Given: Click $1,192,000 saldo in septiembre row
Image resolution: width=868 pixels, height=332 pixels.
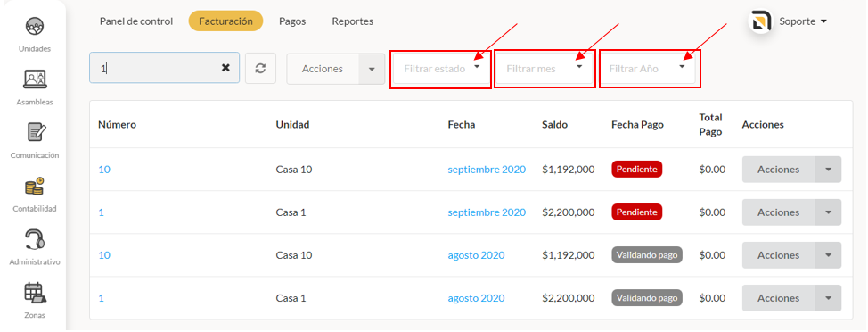Looking at the screenshot, I should (568, 170).
